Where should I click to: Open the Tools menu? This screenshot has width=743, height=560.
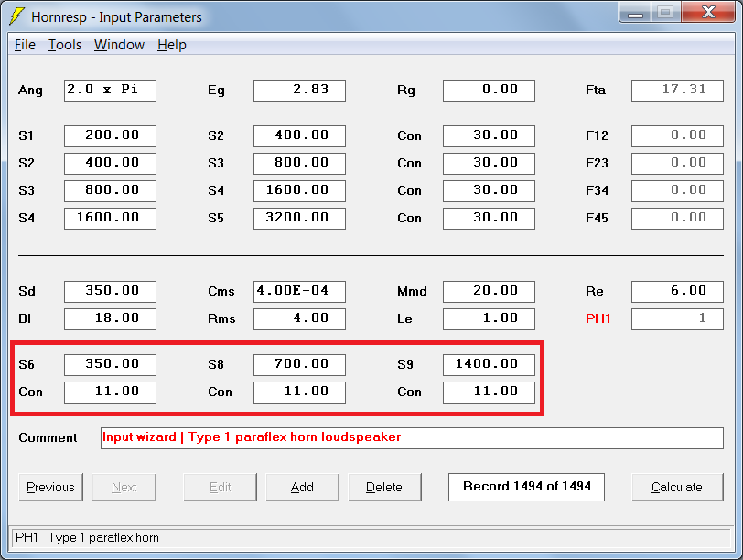click(65, 45)
